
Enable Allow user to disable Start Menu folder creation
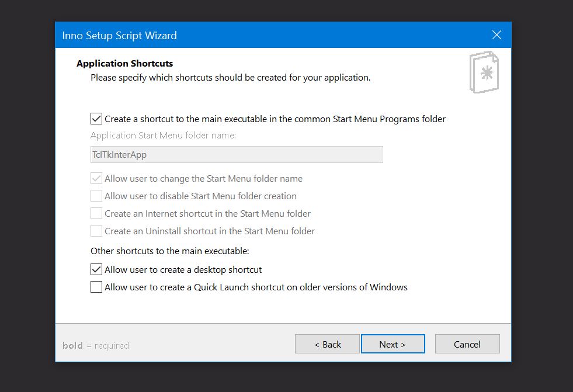pyautogui.click(x=96, y=196)
